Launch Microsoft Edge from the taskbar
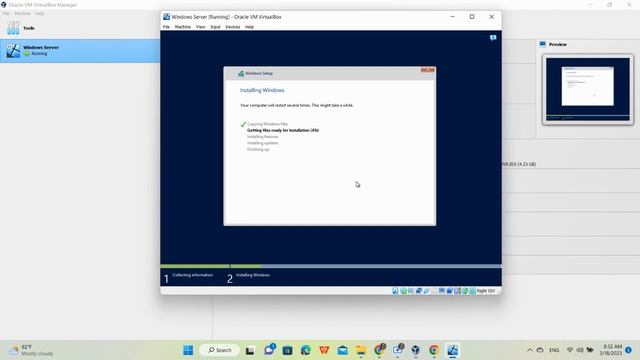The width and height of the screenshot is (640, 360). pos(306,350)
